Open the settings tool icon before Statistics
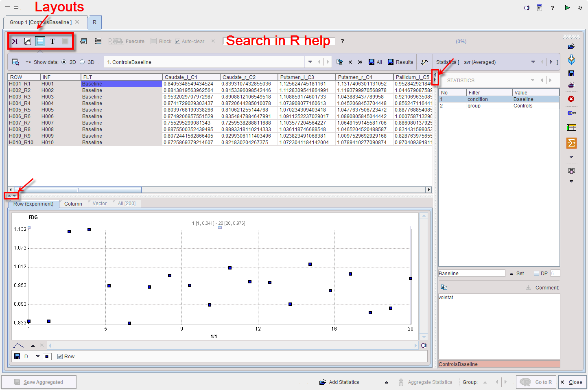The width and height of the screenshot is (588, 390). click(x=424, y=62)
